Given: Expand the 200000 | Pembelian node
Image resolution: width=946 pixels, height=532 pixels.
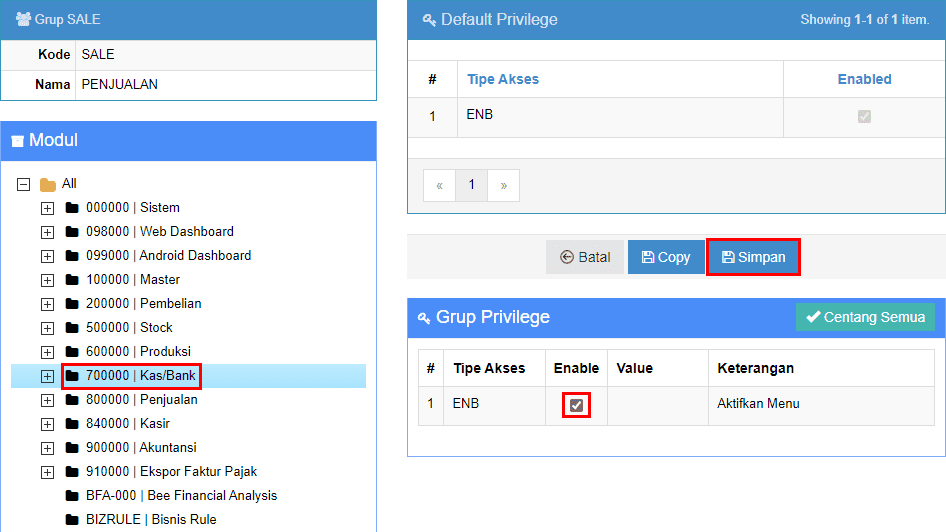Looking at the screenshot, I should (x=47, y=304).
